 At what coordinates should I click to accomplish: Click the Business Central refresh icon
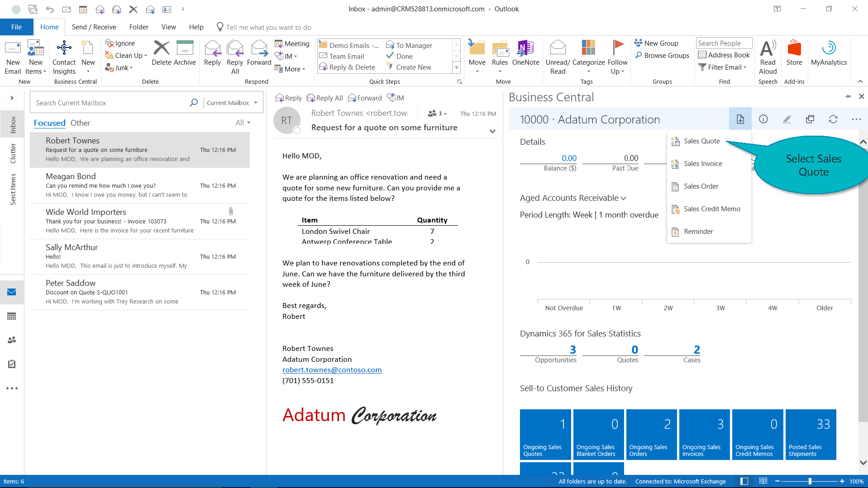(x=833, y=119)
